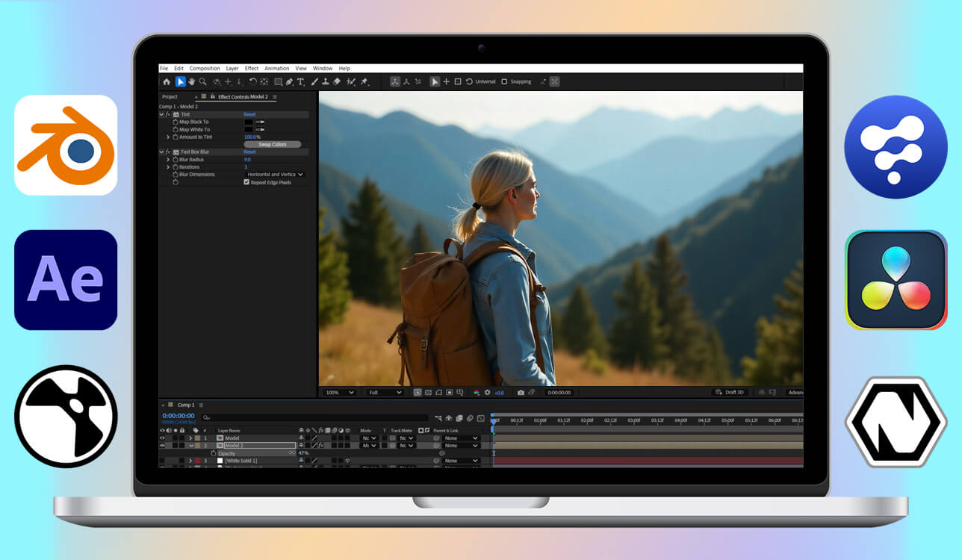Select the Eraser tool

click(x=336, y=81)
